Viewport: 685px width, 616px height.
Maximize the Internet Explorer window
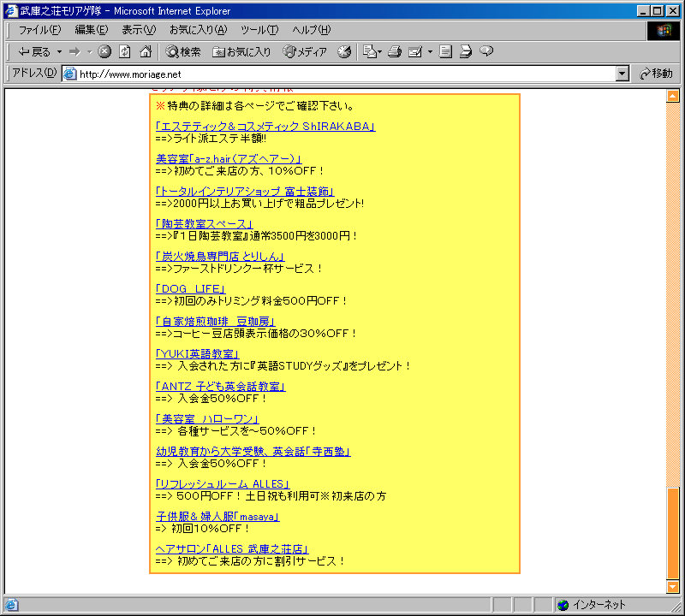(x=657, y=11)
